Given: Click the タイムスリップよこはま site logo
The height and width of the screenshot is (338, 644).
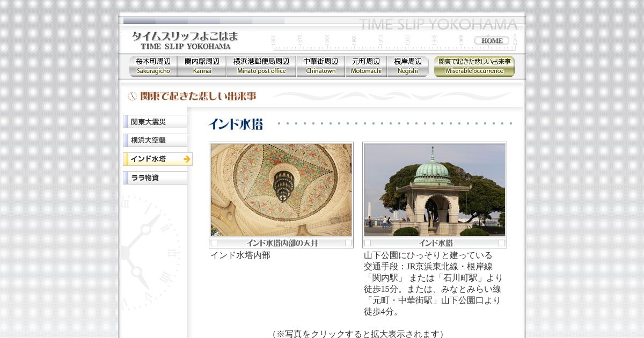Looking at the screenshot, I should (185, 40).
